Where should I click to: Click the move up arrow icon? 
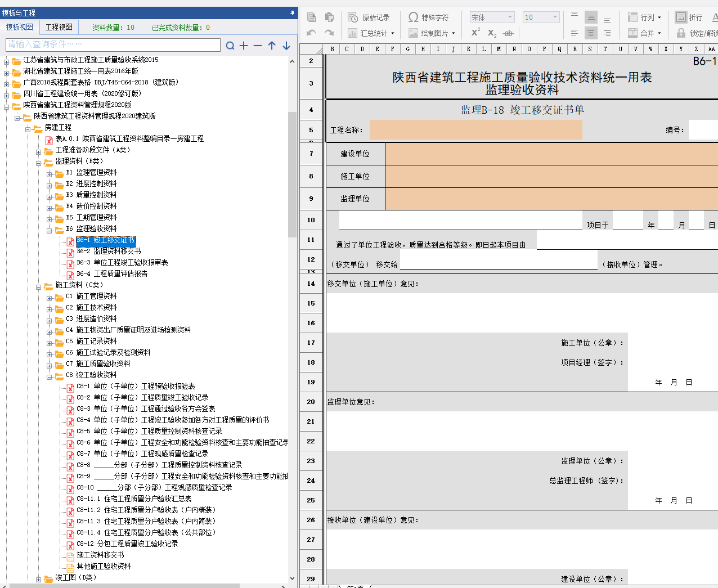272,46
